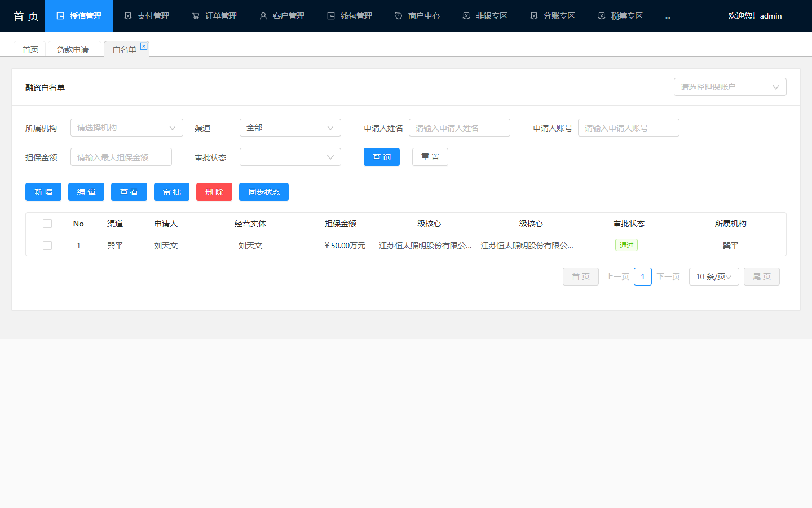
Task: Click the 通过 status tag
Action: click(x=626, y=245)
